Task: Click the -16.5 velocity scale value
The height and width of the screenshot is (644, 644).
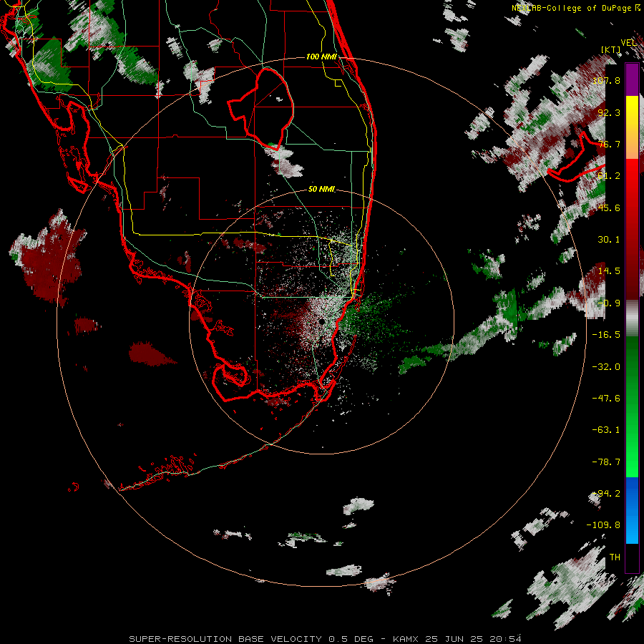Action: (x=606, y=335)
